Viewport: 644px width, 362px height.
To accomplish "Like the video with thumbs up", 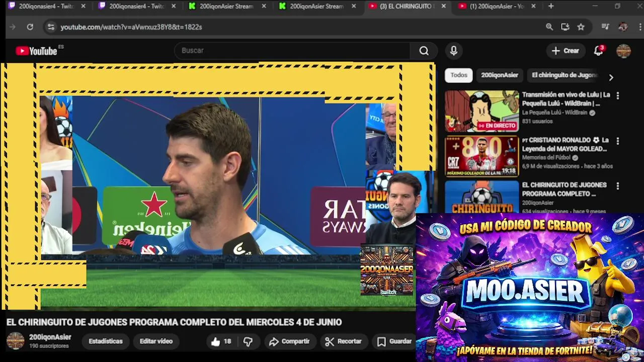I will 221,341.
